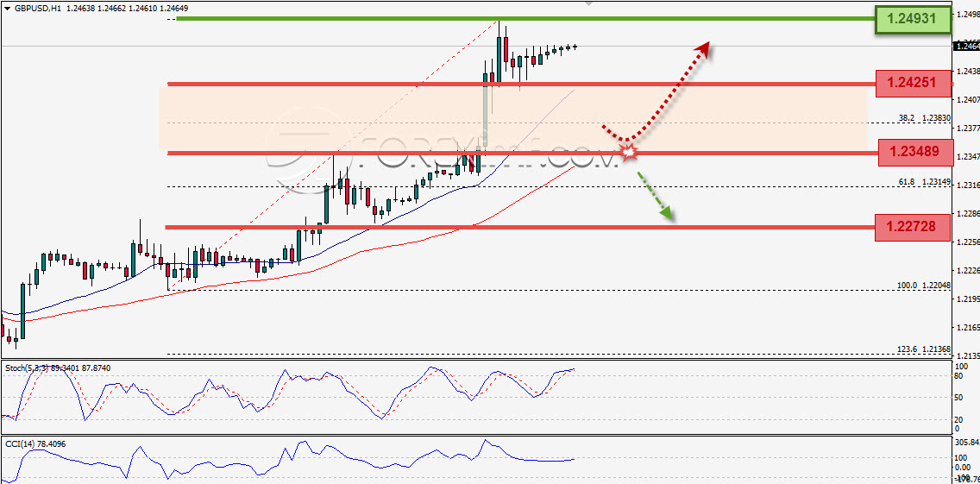This screenshot has height=484, width=980.
Task: Click price axis value 1.2226
Action: point(968,270)
